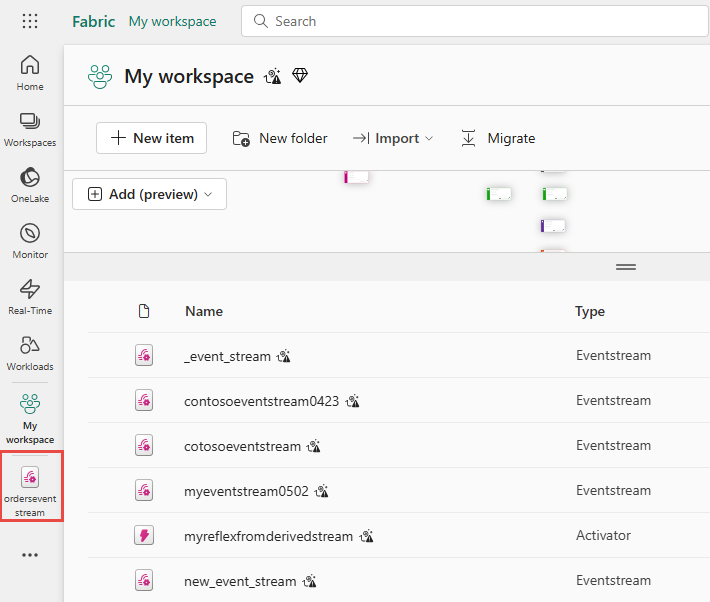Click the contosoeventstream0423 item icon
Screen dimensions: 710x602
pyautogui.click(x=144, y=400)
